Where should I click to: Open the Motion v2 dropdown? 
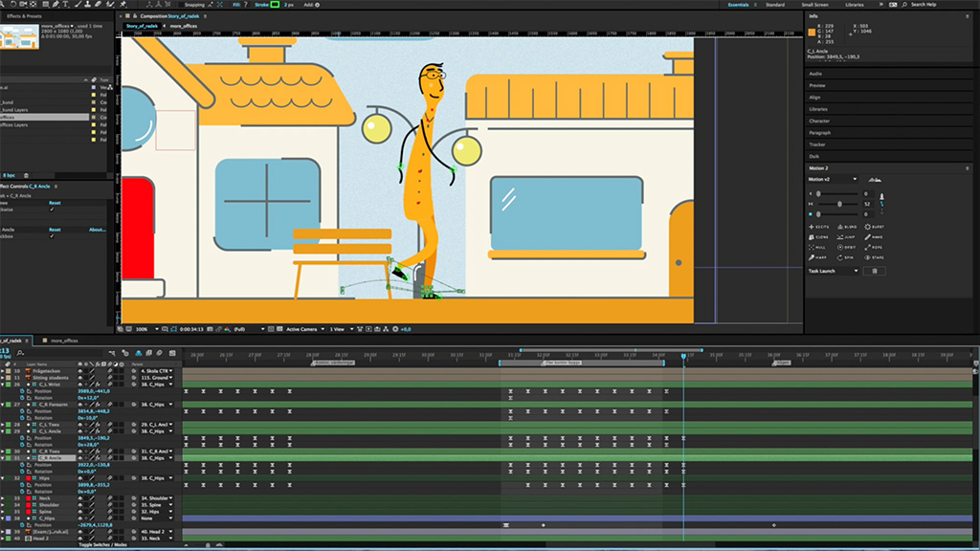(x=833, y=179)
